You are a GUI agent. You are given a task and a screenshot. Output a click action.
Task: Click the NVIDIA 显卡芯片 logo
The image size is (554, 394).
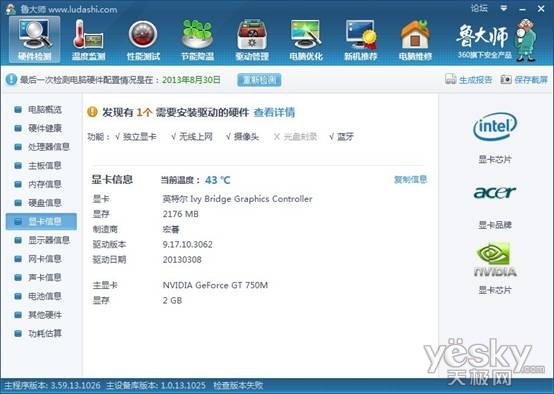click(495, 260)
